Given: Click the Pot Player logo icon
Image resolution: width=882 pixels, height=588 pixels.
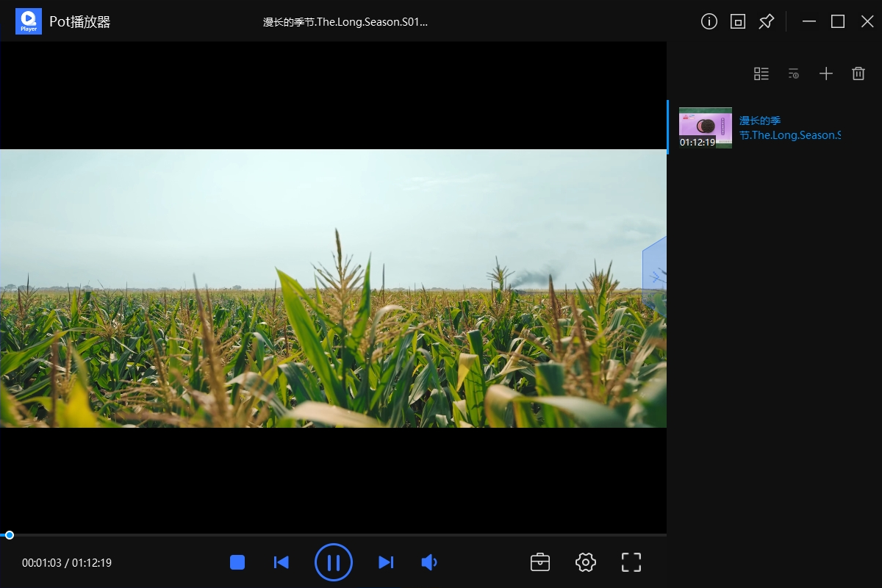Looking at the screenshot, I should pyautogui.click(x=29, y=21).
